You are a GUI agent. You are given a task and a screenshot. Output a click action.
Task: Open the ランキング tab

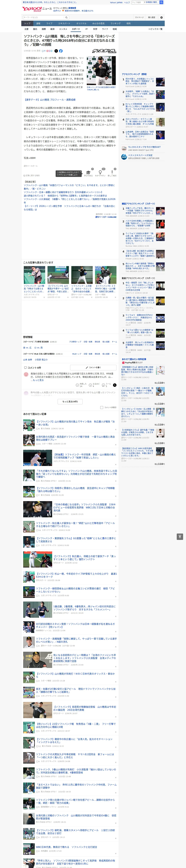[x=115, y=24]
